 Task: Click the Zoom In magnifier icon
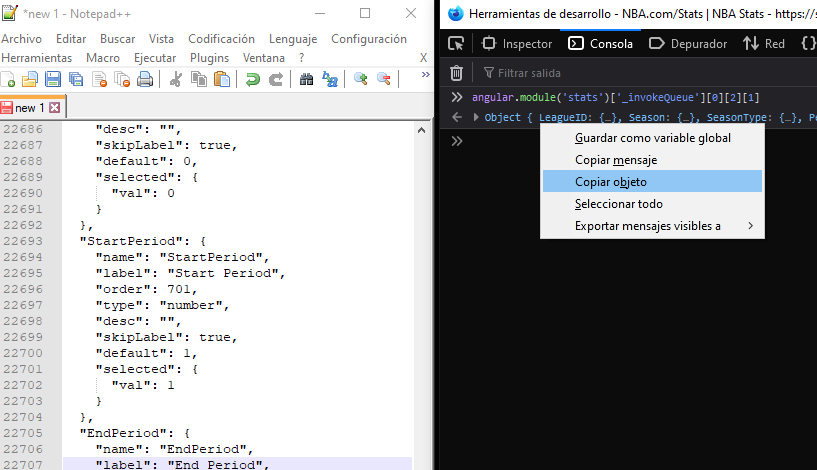(361, 79)
